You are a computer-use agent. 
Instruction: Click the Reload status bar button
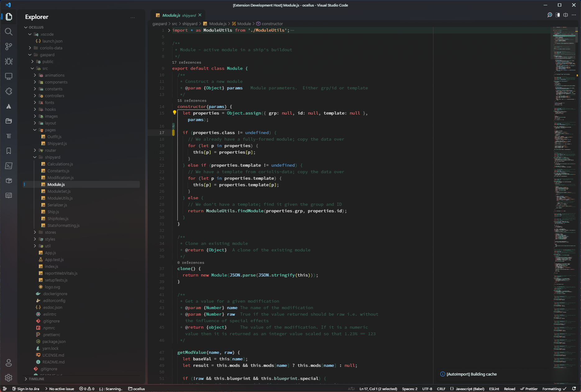(x=509, y=389)
